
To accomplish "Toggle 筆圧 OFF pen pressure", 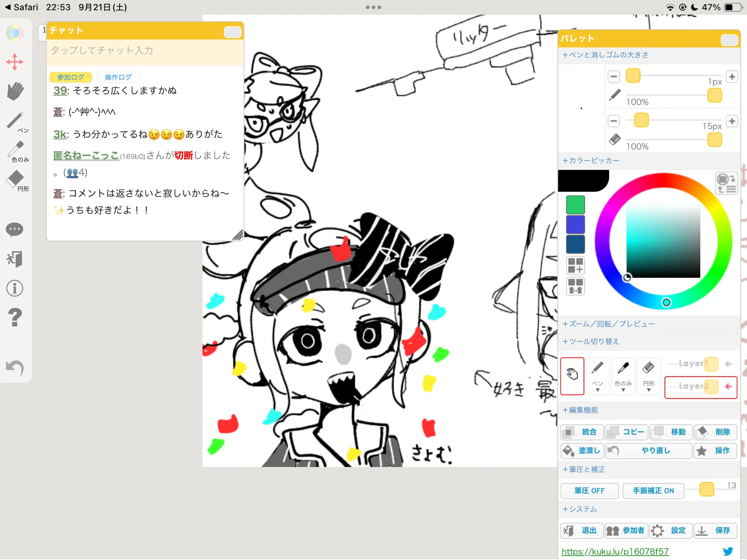I will tap(589, 490).
